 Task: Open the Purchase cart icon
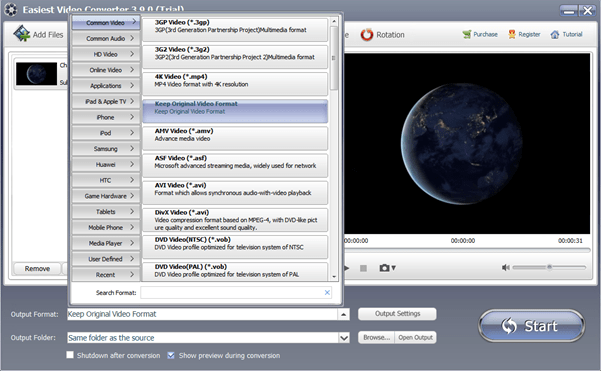tap(466, 34)
